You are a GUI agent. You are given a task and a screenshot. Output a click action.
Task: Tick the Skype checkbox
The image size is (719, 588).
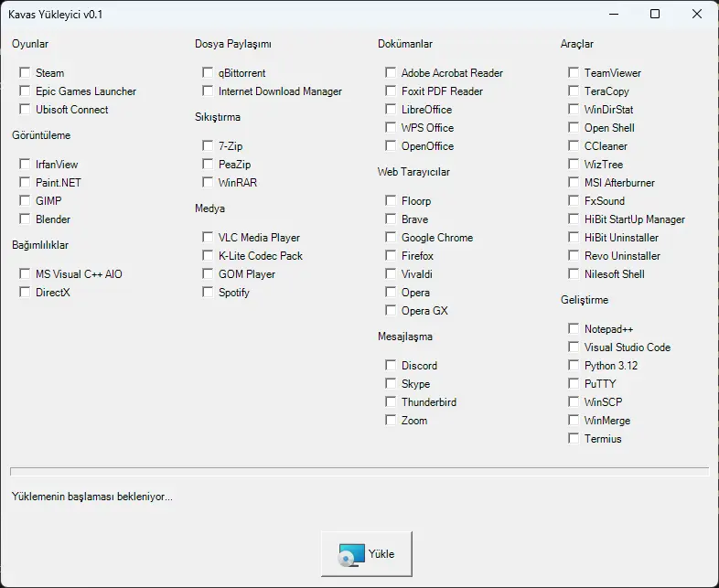(x=391, y=383)
